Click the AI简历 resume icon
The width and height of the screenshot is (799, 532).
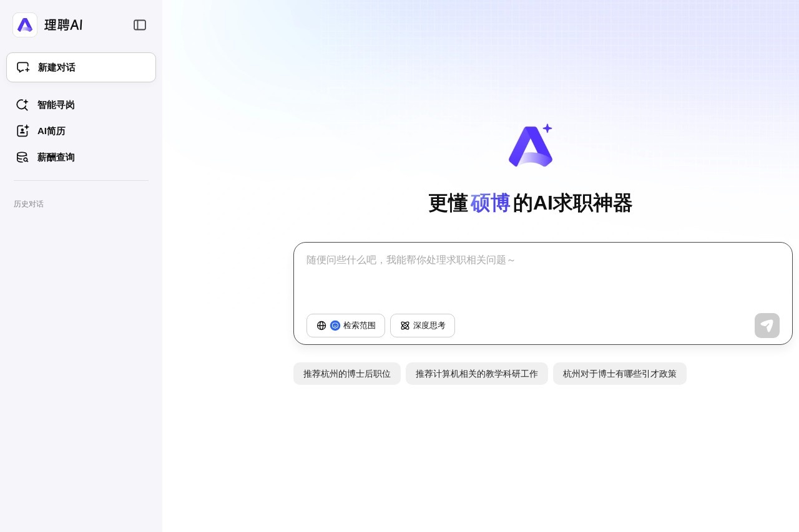point(22,131)
